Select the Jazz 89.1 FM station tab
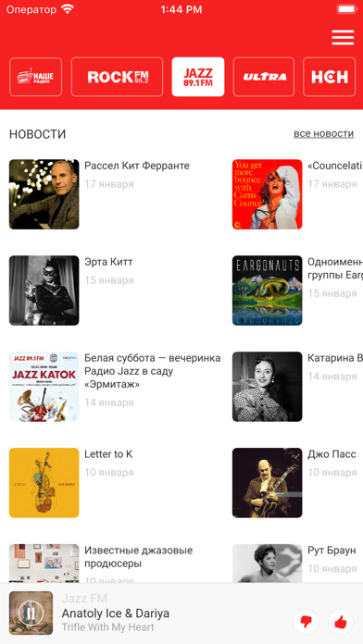 coord(198,77)
